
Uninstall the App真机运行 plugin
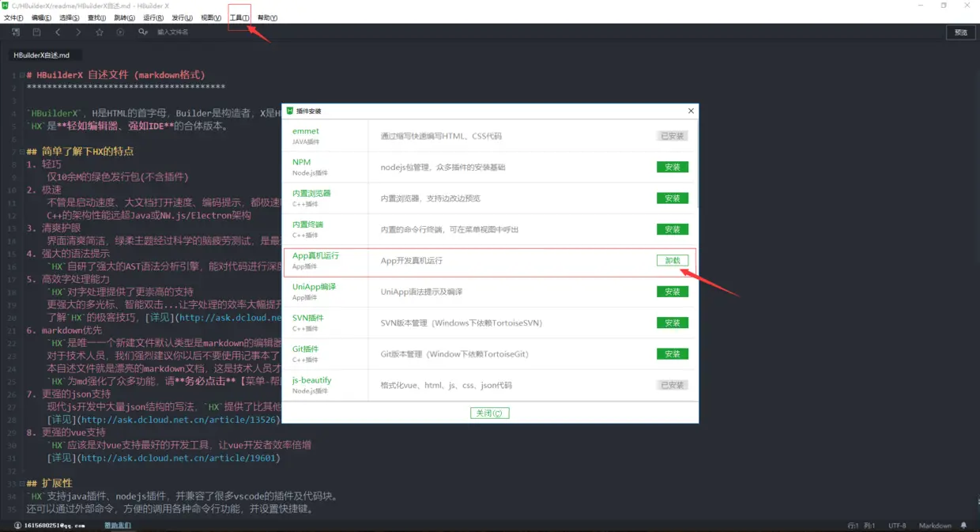tap(672, 260)
